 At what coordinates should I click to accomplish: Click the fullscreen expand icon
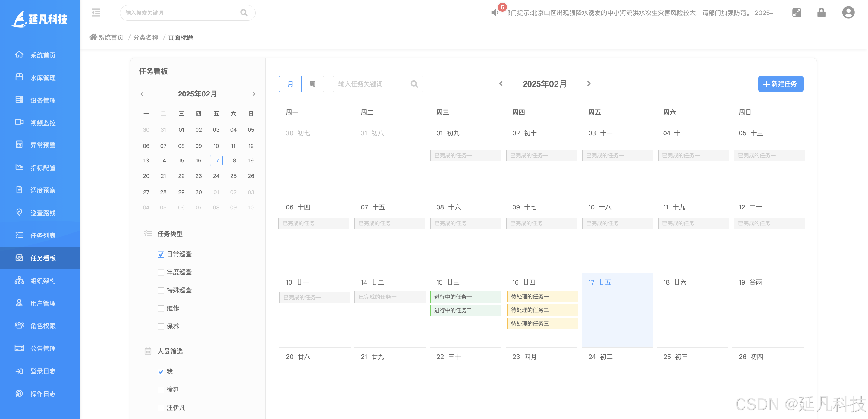tap(797, 13)
